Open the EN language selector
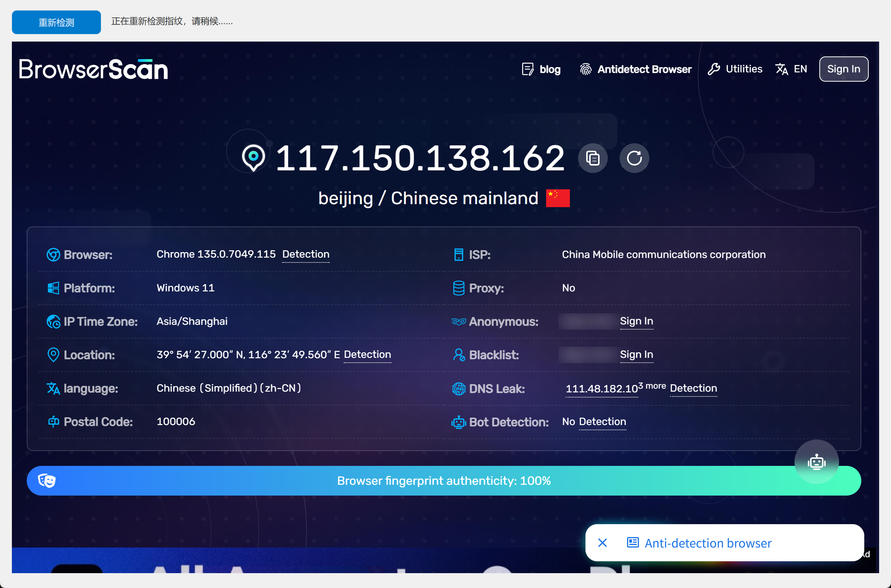891x588 pixels. point(791,69)
